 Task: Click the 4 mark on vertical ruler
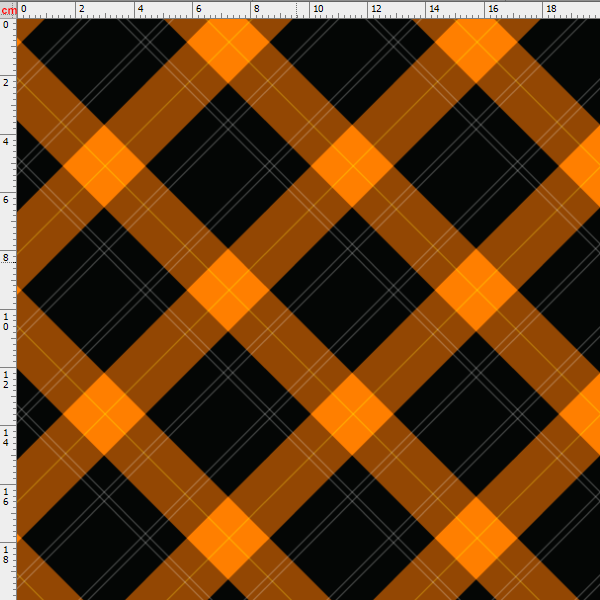[x=5, y=141]
